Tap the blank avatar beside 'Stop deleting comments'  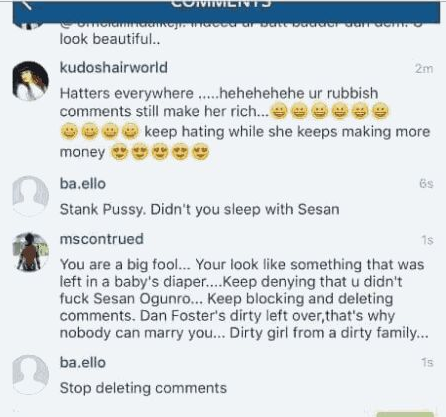click(30, 375)
